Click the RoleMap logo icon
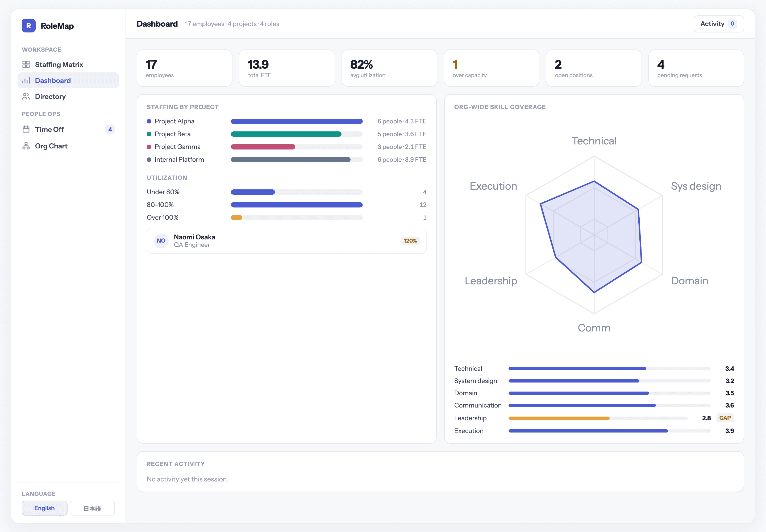Screen dimensions: 766x532 tap(29, 26)
